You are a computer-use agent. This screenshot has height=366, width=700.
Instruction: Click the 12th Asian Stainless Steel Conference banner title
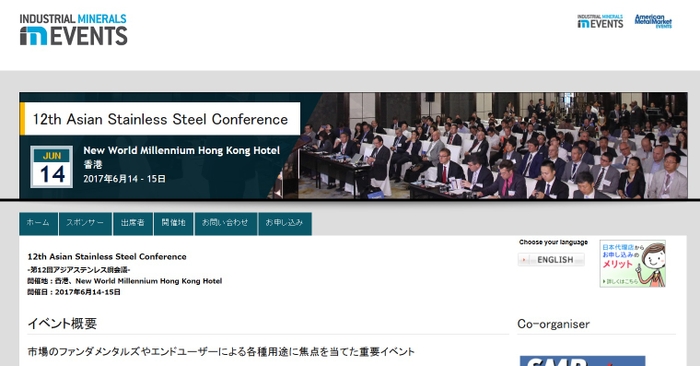[160, 119]
